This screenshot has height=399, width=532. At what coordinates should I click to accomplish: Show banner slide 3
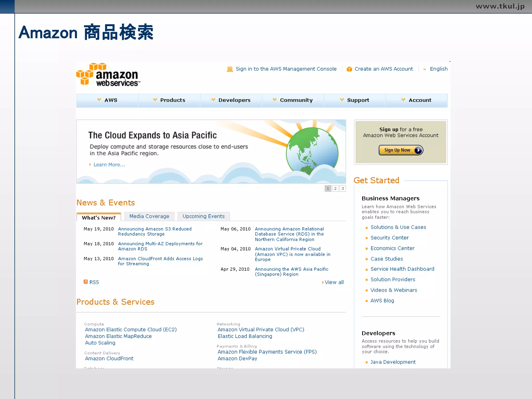tap(343, 189)
